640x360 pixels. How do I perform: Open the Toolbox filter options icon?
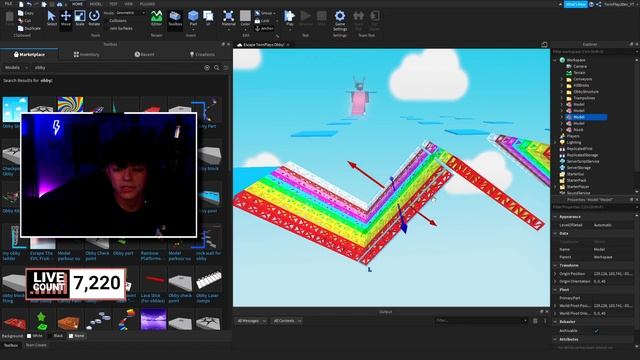(x=226, y=68)
